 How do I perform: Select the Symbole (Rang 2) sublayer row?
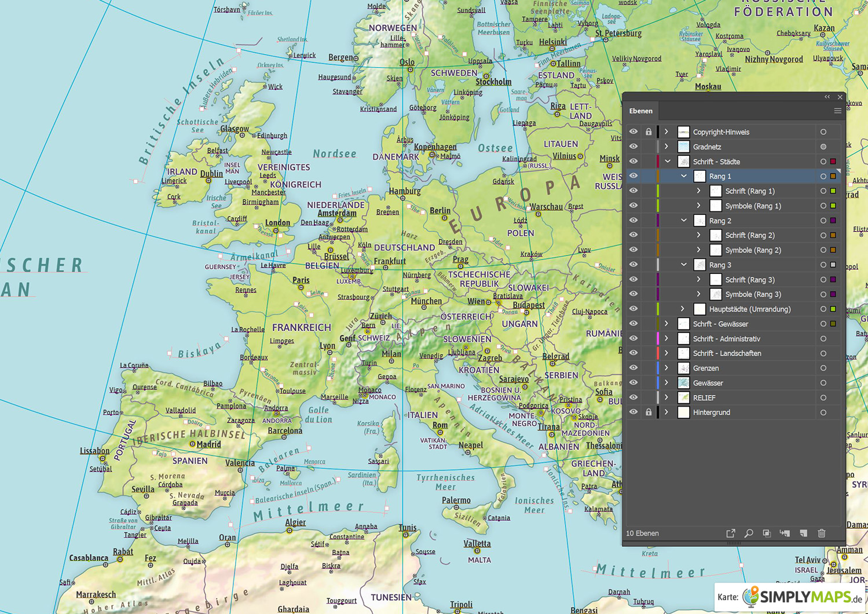click(x=734, y=250)
